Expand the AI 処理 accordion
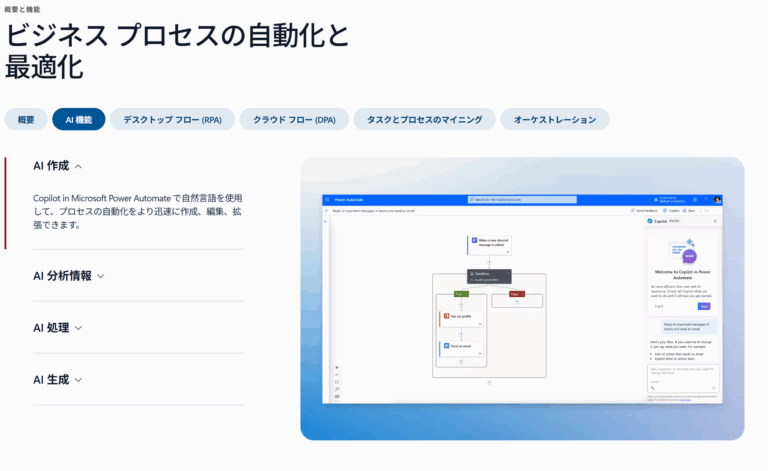The height and width of the screenshot is (471, 768). [x=58, y=328]
